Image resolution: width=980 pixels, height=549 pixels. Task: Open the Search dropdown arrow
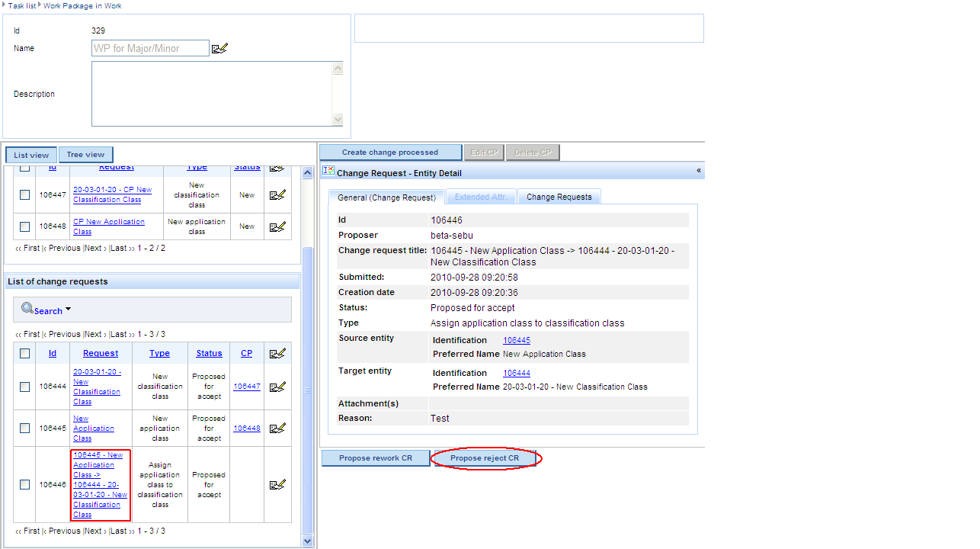[68, 310]
